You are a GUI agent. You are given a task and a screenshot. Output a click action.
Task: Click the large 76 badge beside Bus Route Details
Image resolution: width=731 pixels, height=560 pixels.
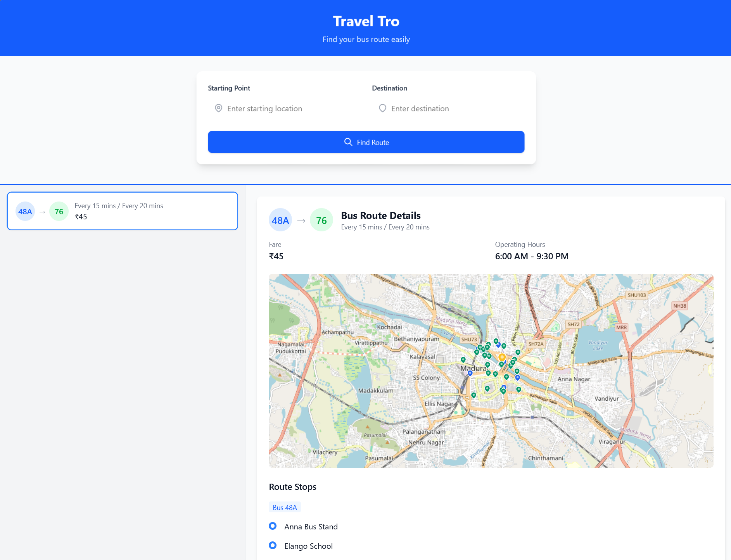[321, 221]
